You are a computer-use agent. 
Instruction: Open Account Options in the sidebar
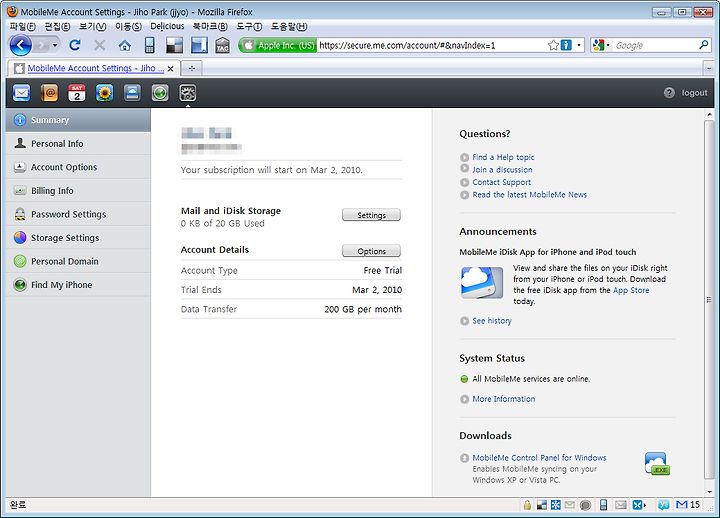pyautogui.click(x=78, y=167)
